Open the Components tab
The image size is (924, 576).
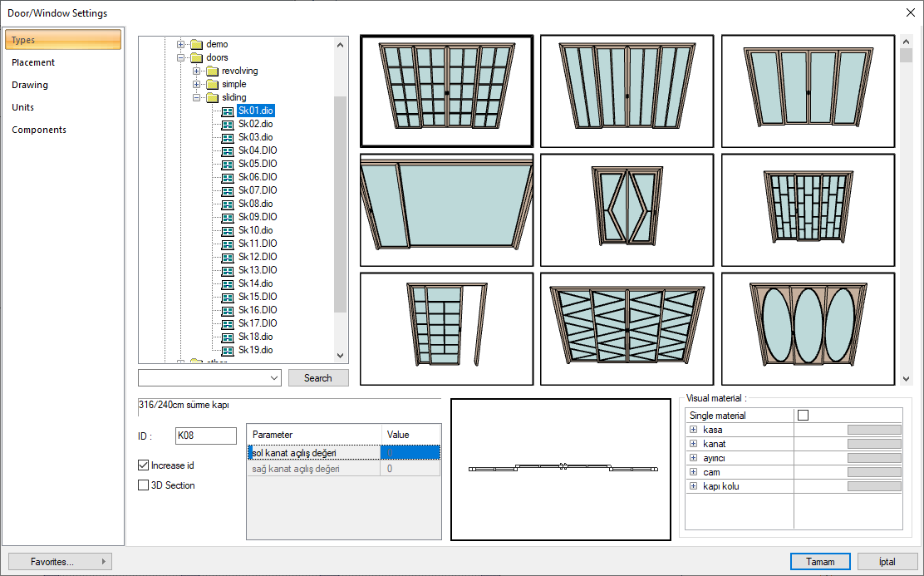click(x=39, y=130)
